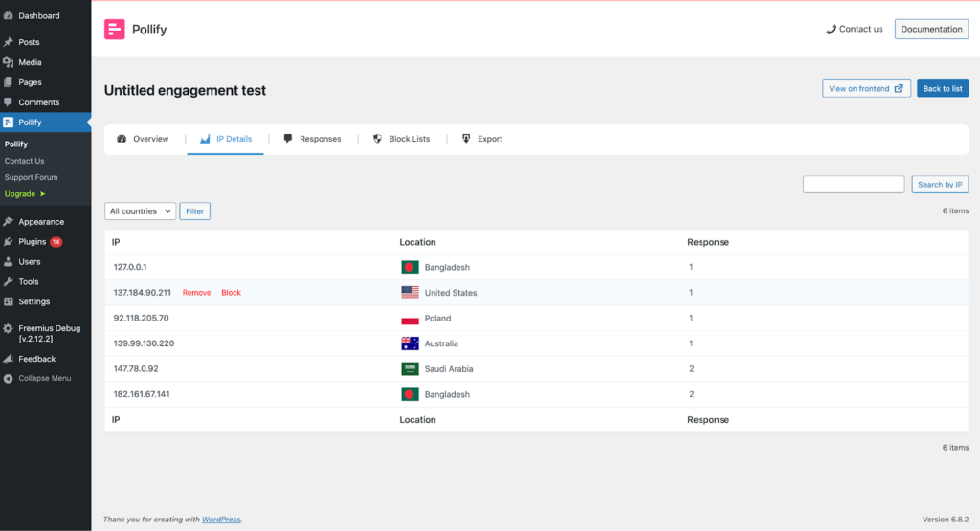Go to the Export tab
The image size is (980, 531).
[x=481, y=139]
